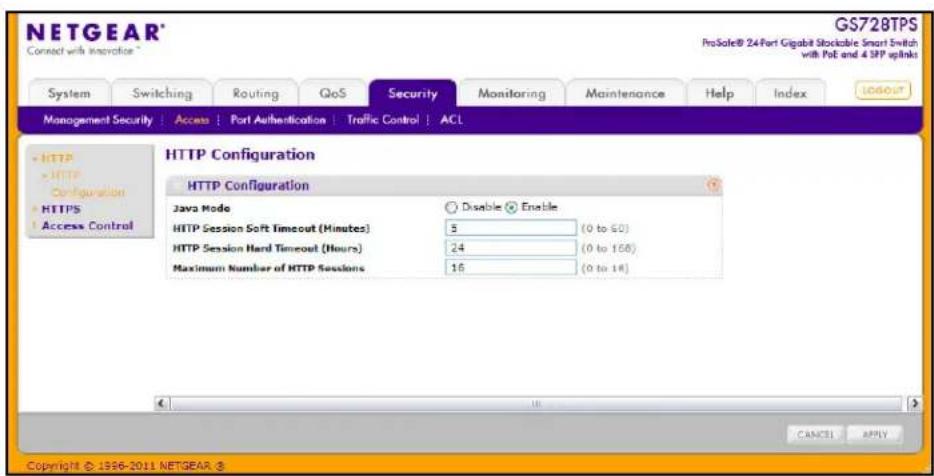The height and width of the screenshot is (476, 934).
Task: Switch to the Routing tab
Action: click(x=256, y=94)
